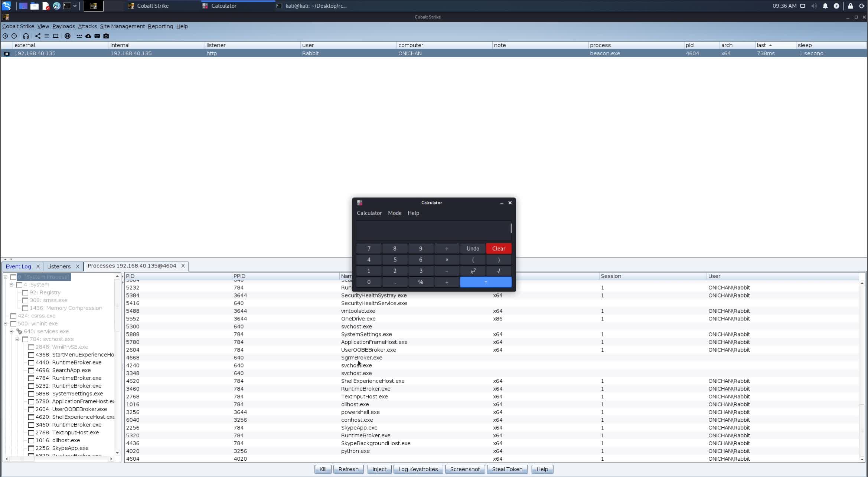Show targets view with laptop icon
Viewport: 868px width, 477px height.
pyautogui.click(x=56, y=36)
